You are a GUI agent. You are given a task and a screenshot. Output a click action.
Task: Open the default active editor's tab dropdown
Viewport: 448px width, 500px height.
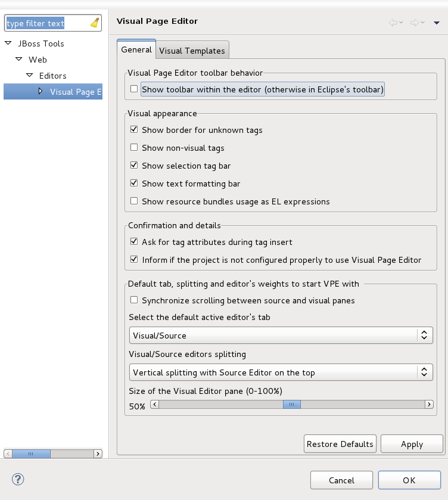tap(424, 335)
